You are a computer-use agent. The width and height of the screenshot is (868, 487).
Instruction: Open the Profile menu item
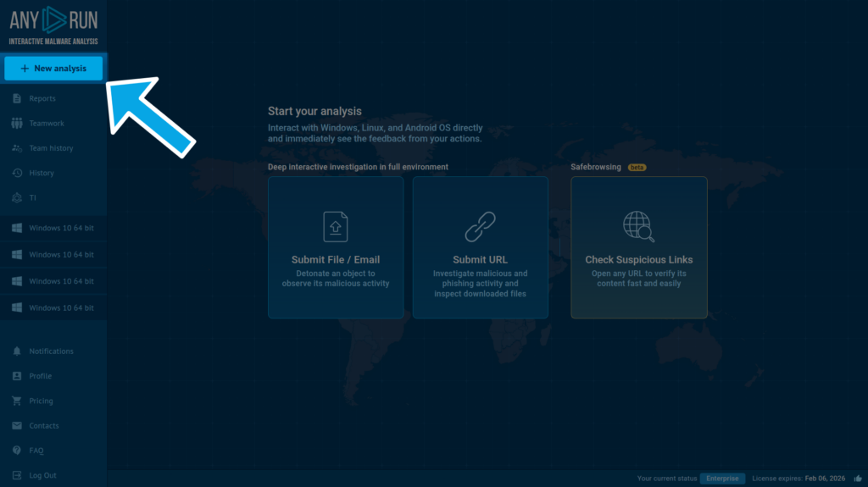(x=40, y=376)
